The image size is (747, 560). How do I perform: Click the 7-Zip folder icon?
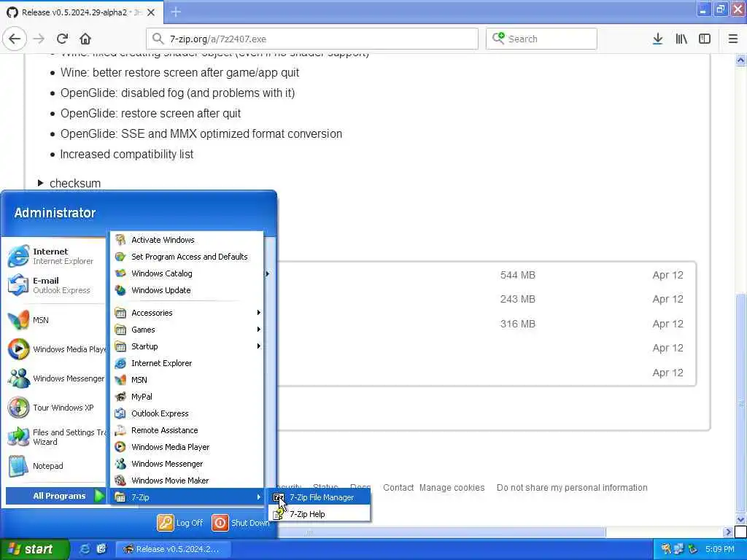120,497
